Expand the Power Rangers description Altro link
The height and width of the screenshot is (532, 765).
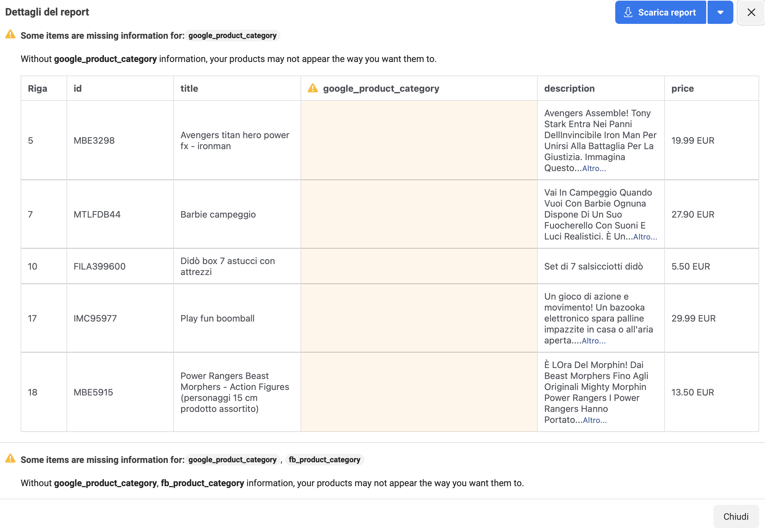point(594,420)
